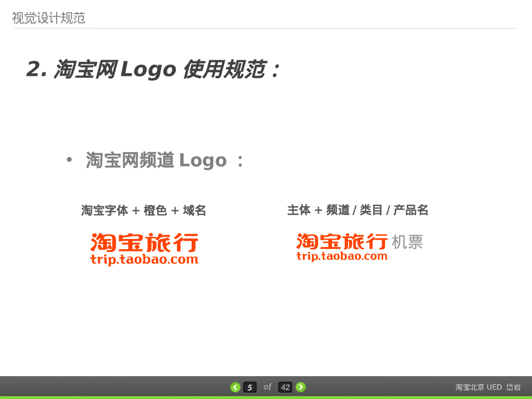
Task: Go to the next slide arrow
Action: click(x=301, y=387)
